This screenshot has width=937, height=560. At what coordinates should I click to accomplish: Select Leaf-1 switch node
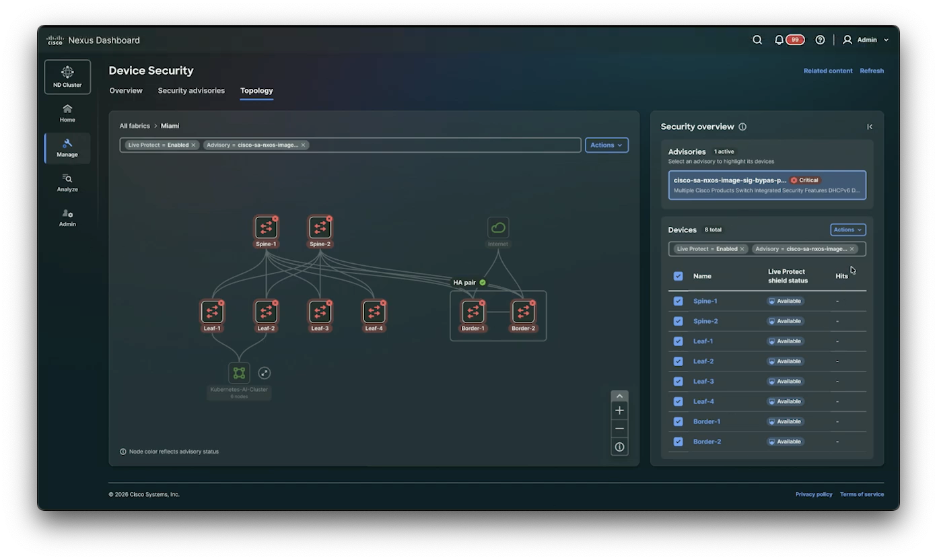coord(212,312)
